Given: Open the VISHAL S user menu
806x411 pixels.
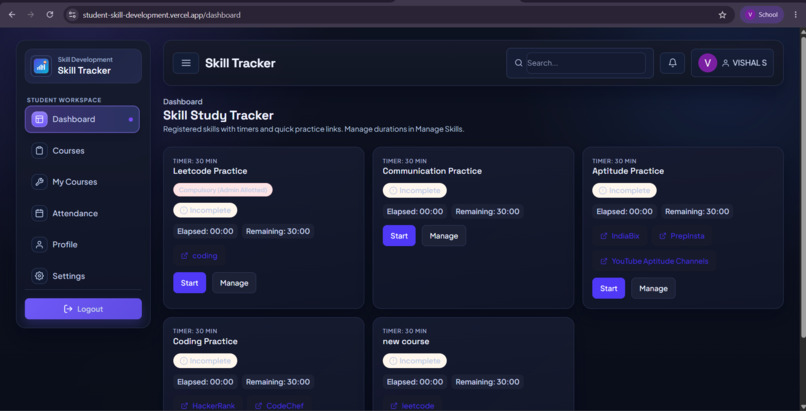Looking at the screenshot, I should [732, 63].
